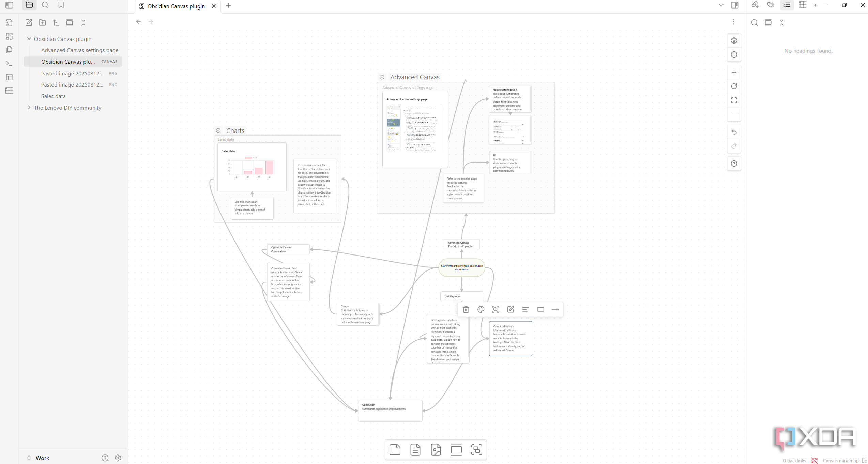Click 0 backlinks in status bar
Screen dimensions: 868x464
[x=794, y=461]
